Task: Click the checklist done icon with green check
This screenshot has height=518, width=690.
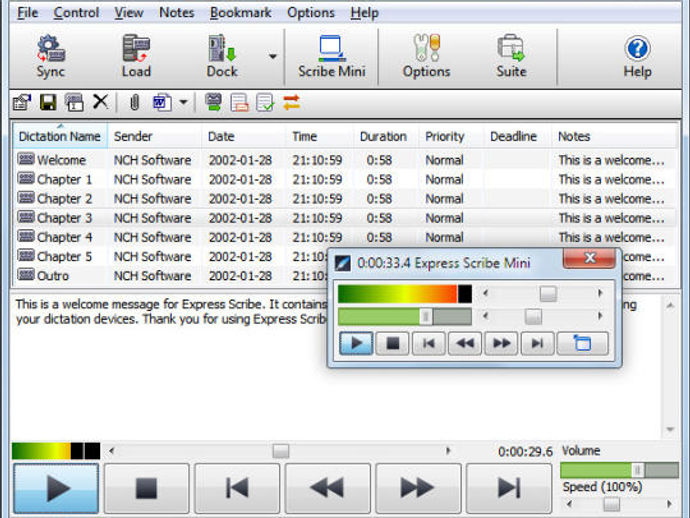Action: (x=265, y=103)
